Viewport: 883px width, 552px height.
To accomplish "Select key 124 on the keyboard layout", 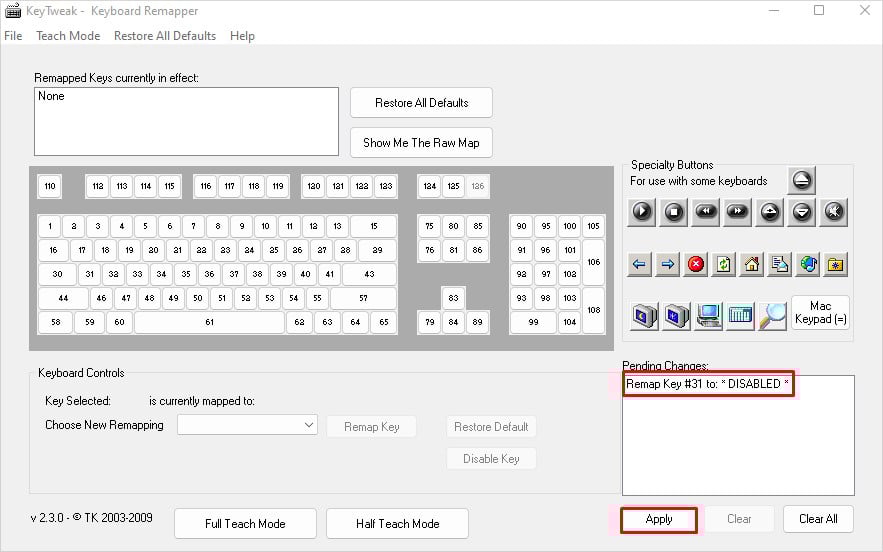I will [430, 186].
